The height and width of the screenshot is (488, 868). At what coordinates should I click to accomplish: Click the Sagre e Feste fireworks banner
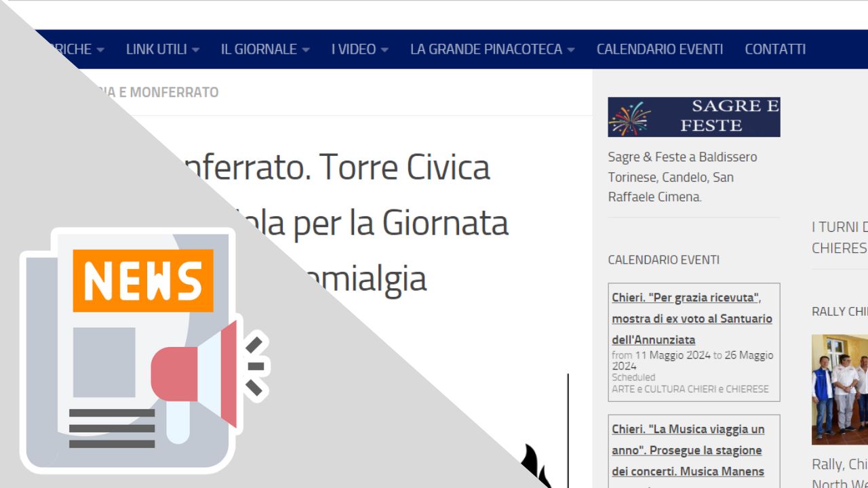(x=693, y=117)
